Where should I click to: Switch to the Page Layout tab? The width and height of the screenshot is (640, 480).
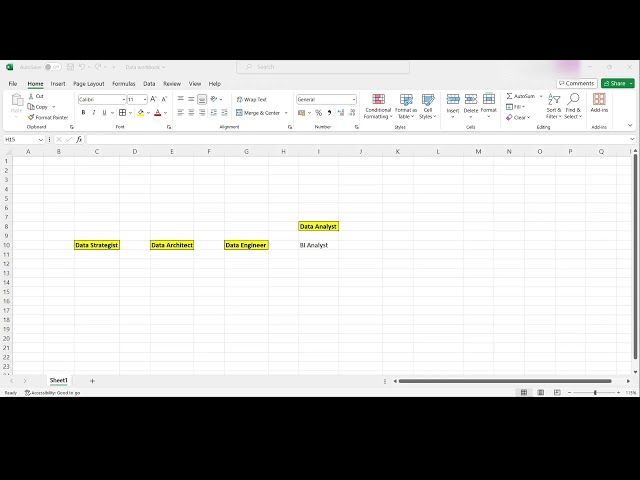tap(89, 84)
